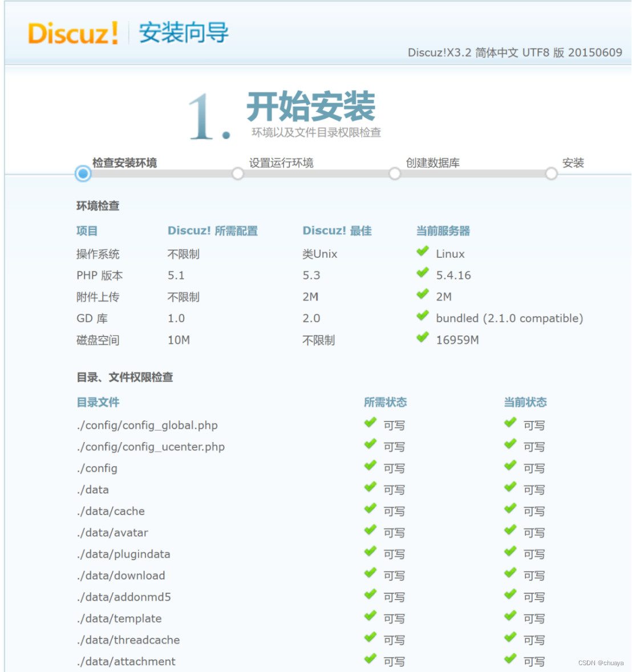This screenshot has height=672, width=632.
Task: Select the 安装 step label
Action: coord(573,163)
